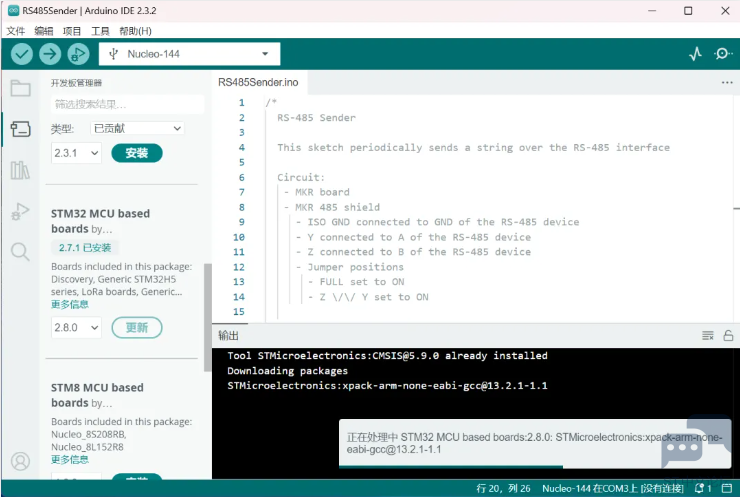This screenshot has height=497, width=740.
Task: Open the 编辑 menu
Action: [x=44, y=31]
